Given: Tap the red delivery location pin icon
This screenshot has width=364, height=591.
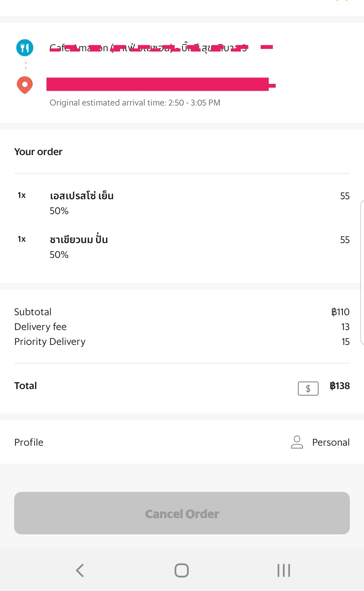Looking at the screenshot, I should (x=25, y=85).
